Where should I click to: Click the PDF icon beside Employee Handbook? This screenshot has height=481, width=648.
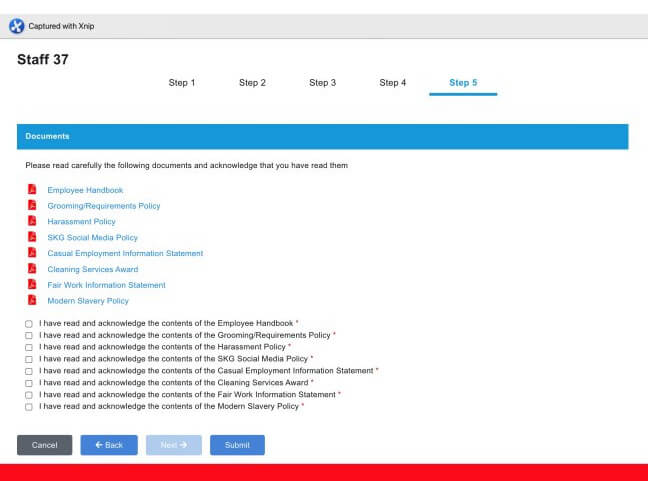[32, 190]
